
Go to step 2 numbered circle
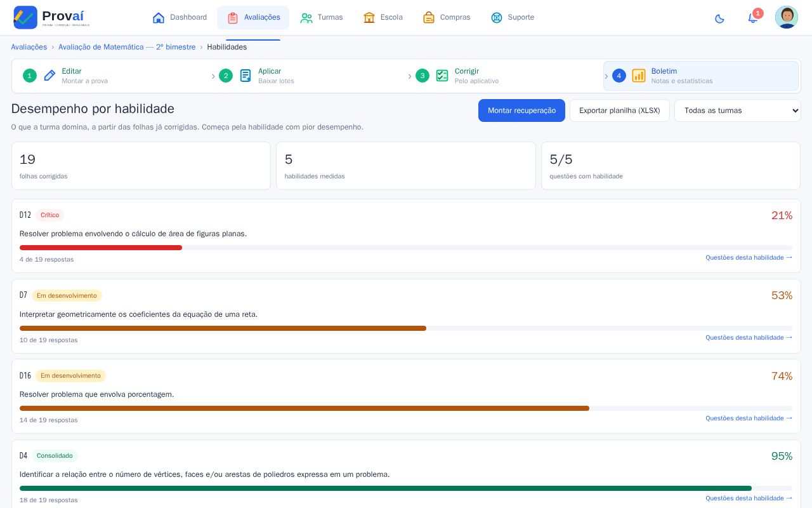(226, 76)
